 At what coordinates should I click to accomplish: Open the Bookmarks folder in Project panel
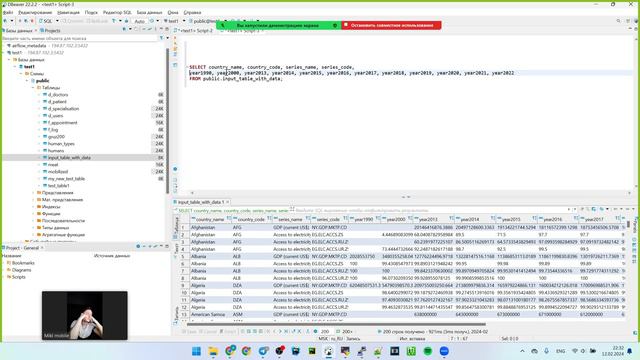click(x=23, y=263)
